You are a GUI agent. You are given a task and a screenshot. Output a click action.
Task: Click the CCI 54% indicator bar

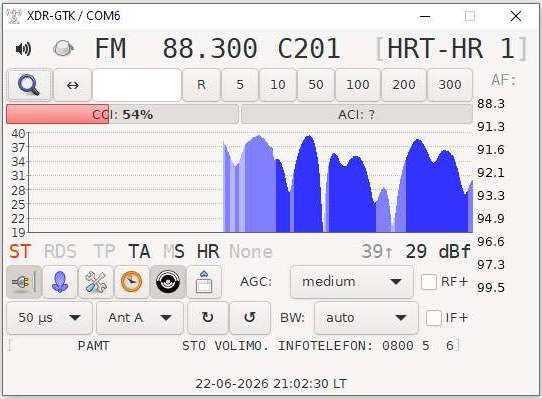point(122,114)
